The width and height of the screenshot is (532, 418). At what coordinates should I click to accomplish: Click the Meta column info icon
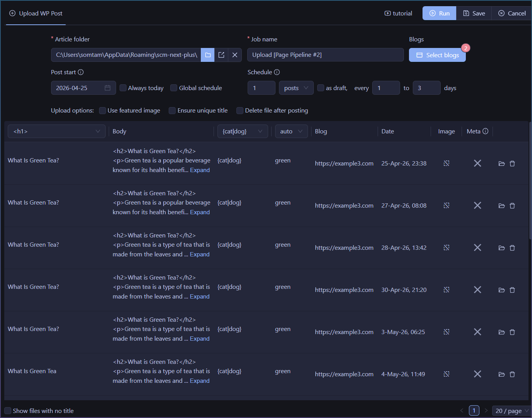pos(486,131)
